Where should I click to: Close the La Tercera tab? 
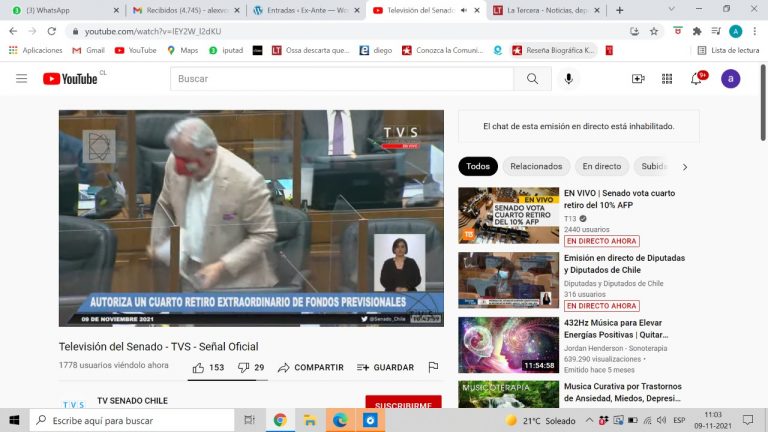(x=597, y=10)
